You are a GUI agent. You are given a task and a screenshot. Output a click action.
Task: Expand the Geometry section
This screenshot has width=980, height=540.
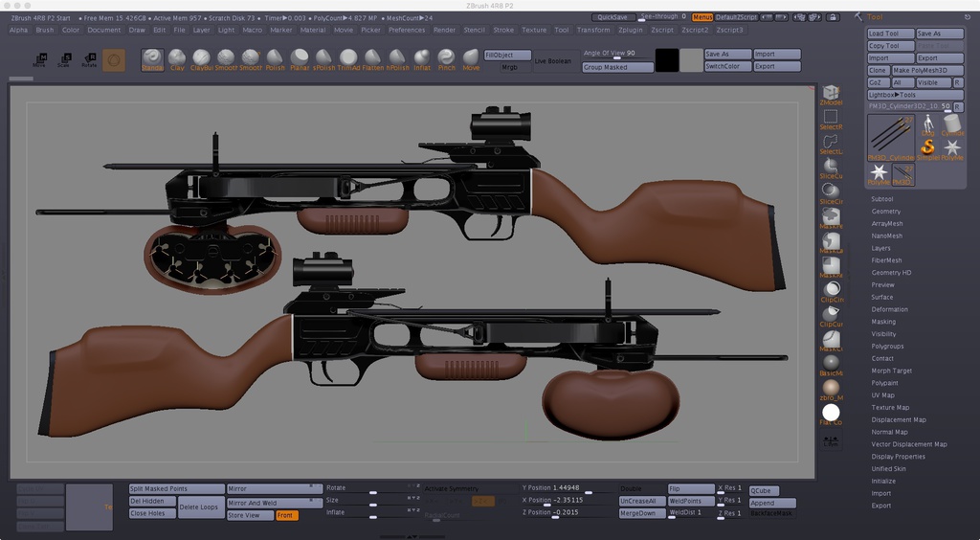tap(886, 212)
